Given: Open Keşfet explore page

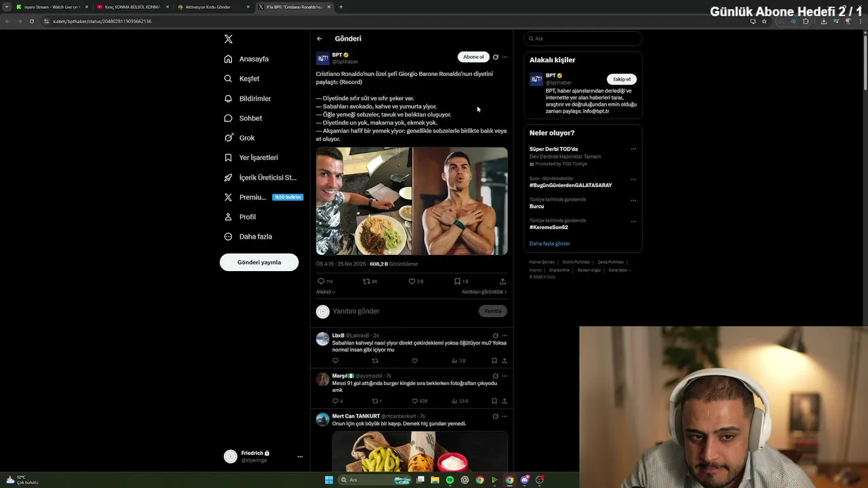Looking at the screenshot, I should tap(242, 79).
